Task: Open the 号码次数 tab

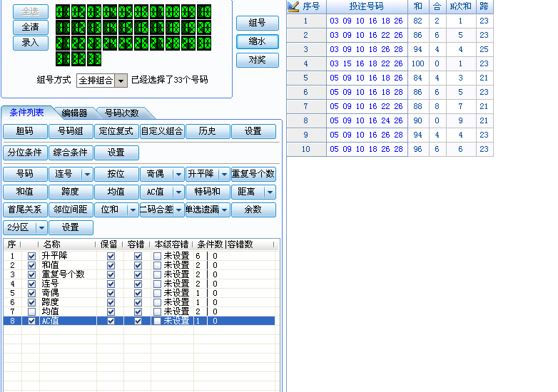Action: (x=121, y=113)
